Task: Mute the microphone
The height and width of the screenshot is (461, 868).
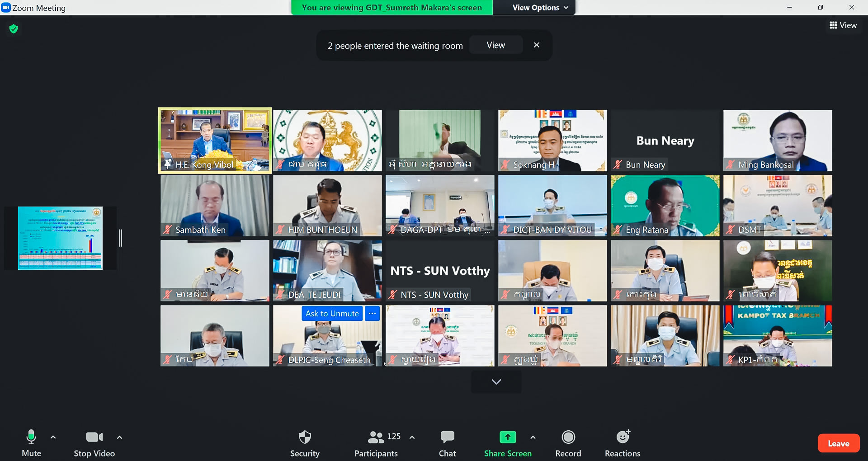Action: click(31, 437)
